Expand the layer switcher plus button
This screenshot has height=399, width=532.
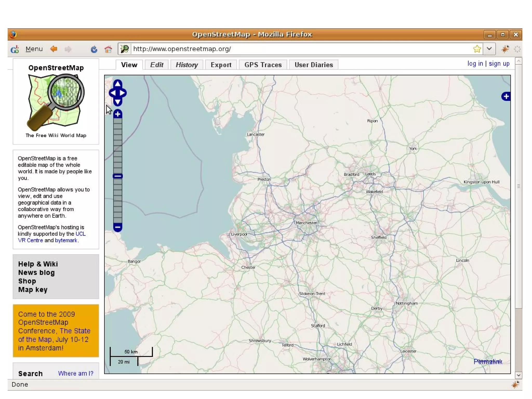click(x=506, y=97)
